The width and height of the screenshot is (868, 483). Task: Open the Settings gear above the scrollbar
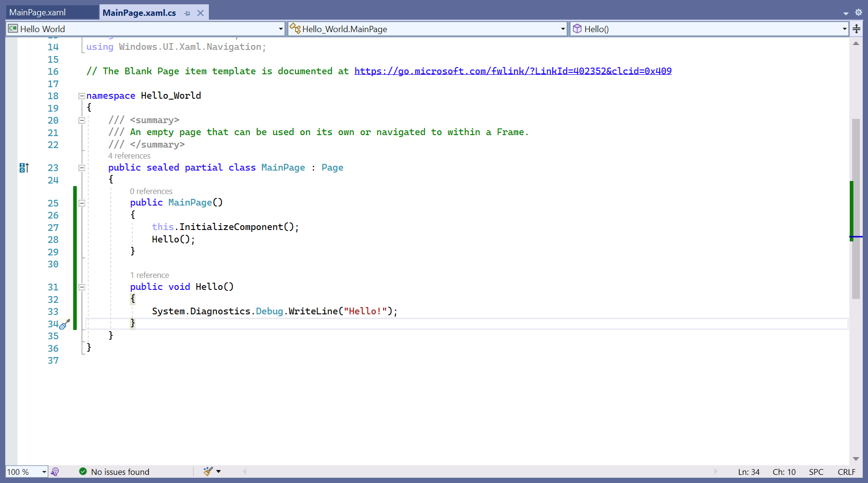(859, 12)
